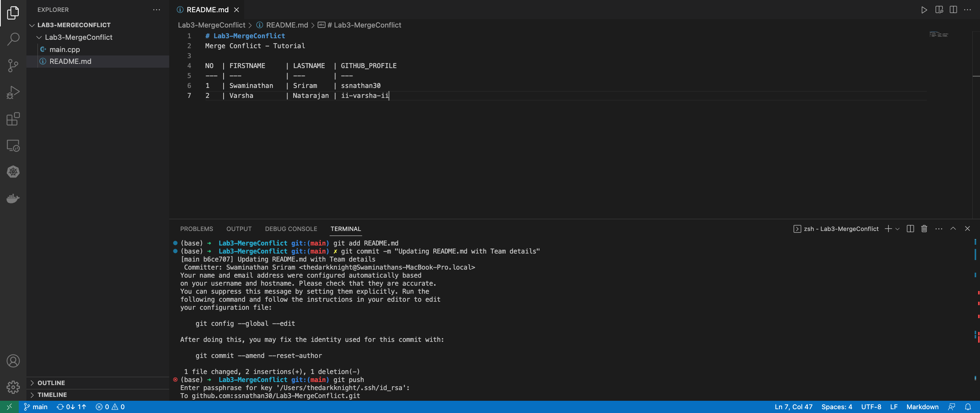
Task: Select the TERMINAL tab
Action: click(x=346, y=229)
